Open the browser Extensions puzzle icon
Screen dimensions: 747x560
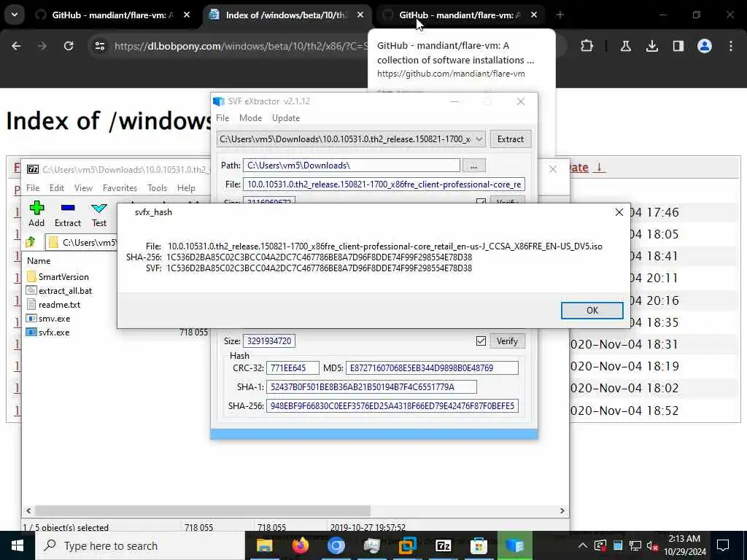(x=587, y=46)
